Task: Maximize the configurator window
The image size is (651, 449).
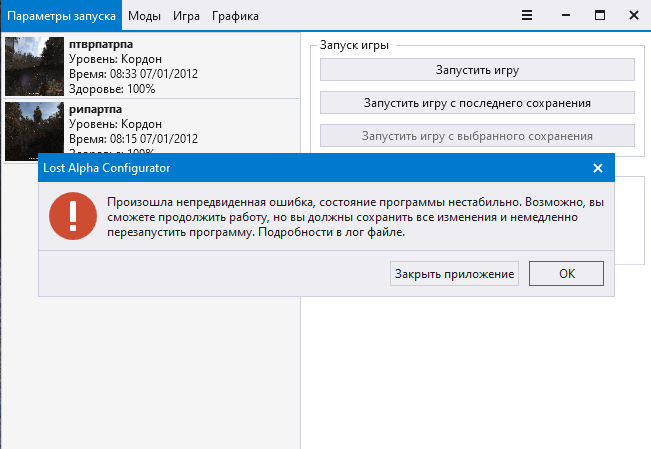Action: click(600, 15)
